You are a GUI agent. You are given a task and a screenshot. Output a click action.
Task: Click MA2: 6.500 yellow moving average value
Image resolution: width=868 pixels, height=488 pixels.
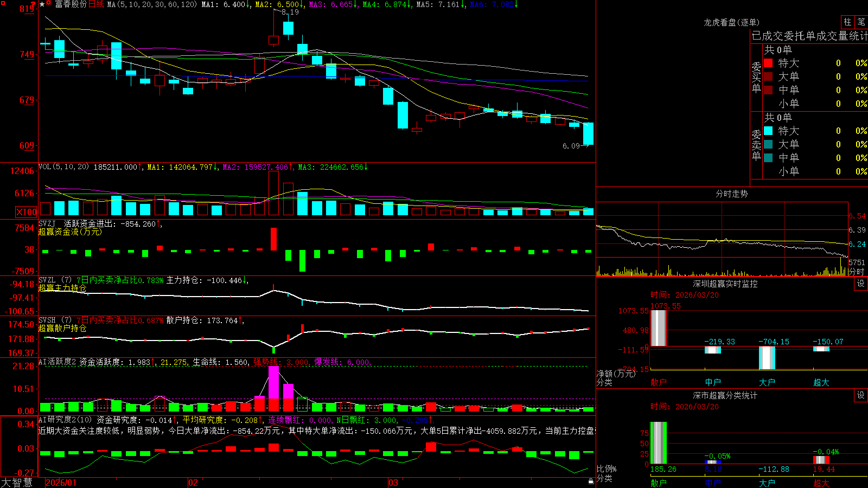click(x=279, y=4)
